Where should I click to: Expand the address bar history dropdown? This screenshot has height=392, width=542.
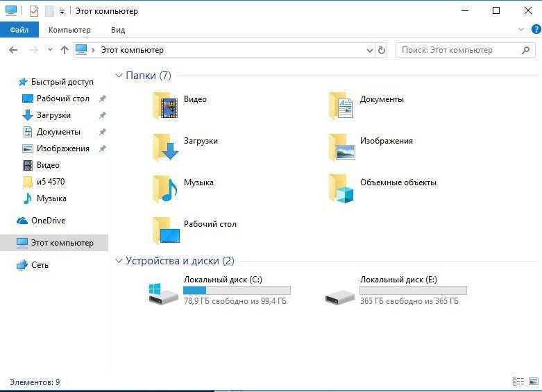(x=369, y=51)
